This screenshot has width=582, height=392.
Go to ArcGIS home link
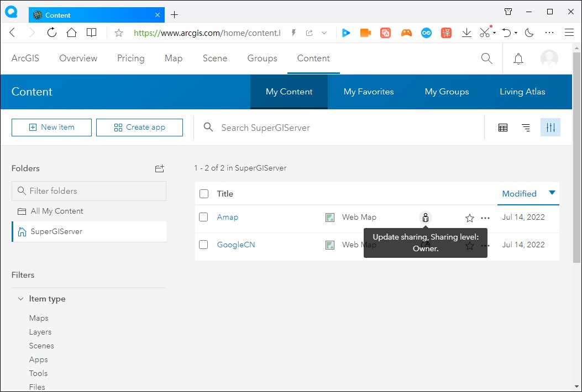[25, 58]
